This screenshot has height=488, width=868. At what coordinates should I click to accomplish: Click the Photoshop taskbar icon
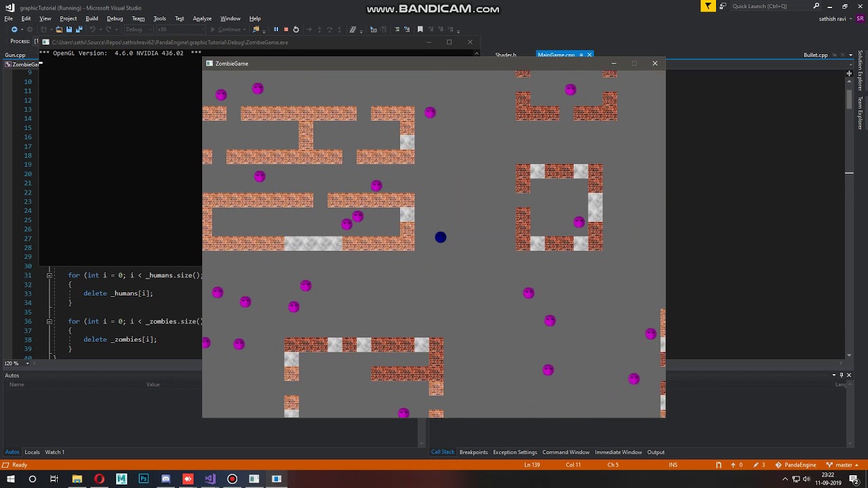(143, 479)
